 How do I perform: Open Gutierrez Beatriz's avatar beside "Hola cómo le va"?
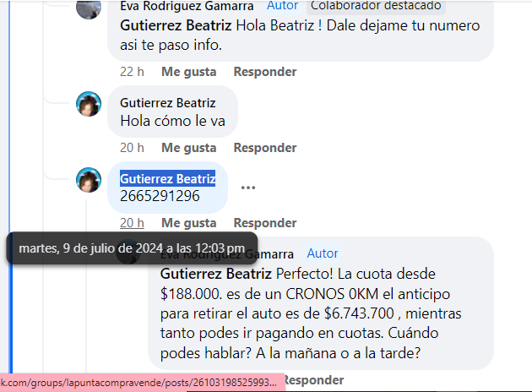point(89,104)
